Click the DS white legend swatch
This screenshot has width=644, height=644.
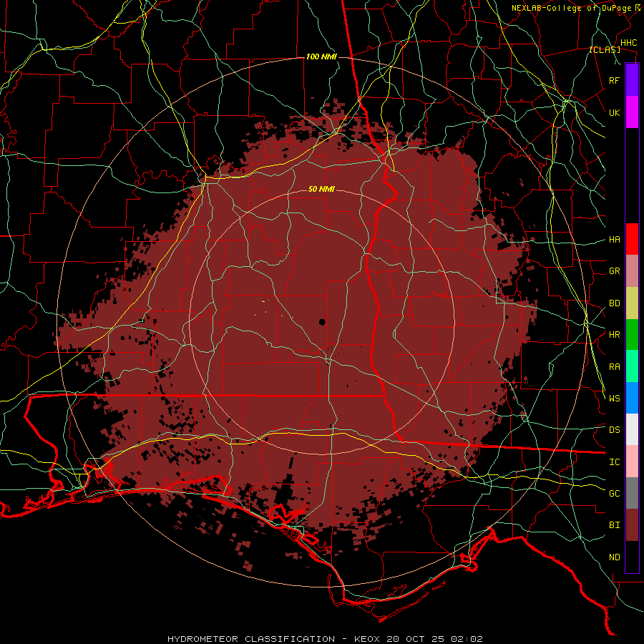632,429
